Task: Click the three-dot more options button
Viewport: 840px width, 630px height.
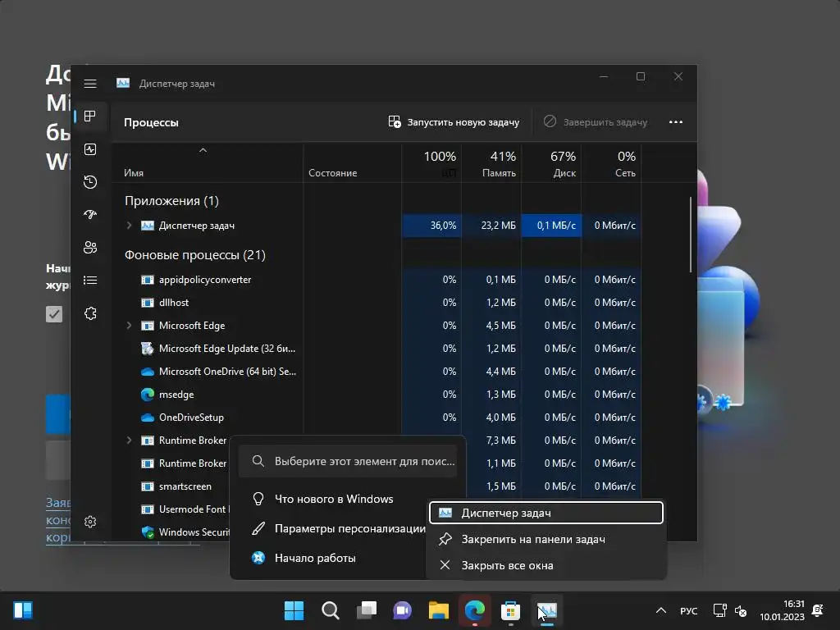Action: tap(676, 122)
